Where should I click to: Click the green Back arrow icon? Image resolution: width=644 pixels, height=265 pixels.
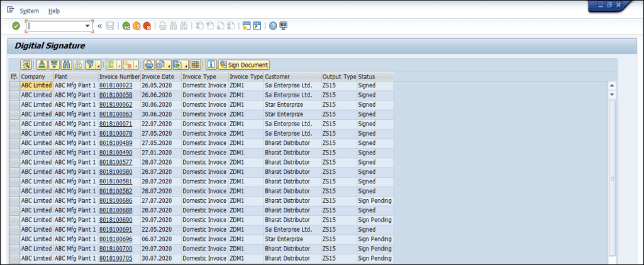pos(126,26)
